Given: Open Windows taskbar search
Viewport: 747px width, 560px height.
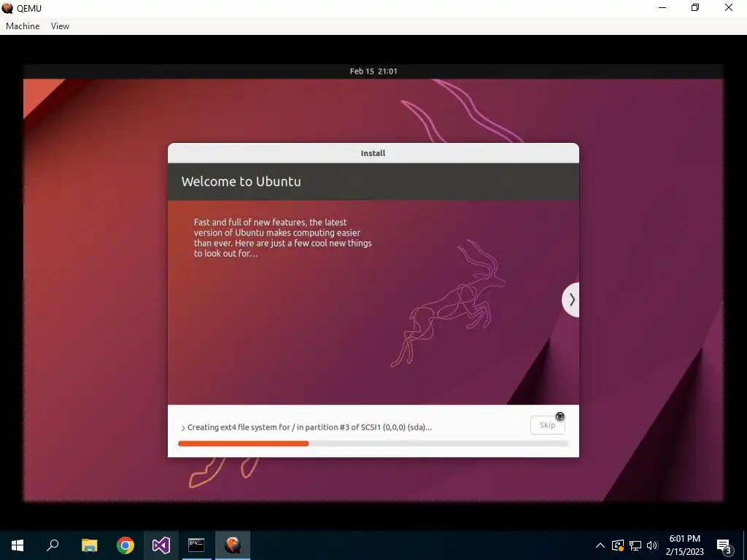Looking at the screenshot, I should coord(53,545).
